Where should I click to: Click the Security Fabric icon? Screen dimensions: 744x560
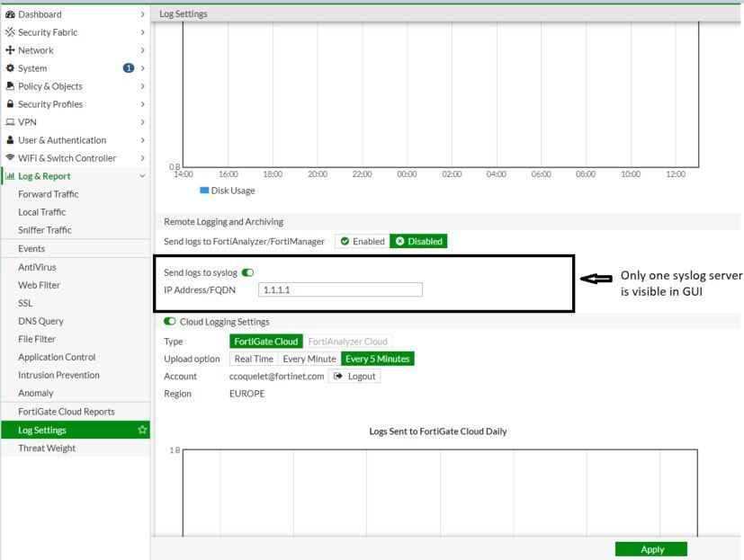10,32
